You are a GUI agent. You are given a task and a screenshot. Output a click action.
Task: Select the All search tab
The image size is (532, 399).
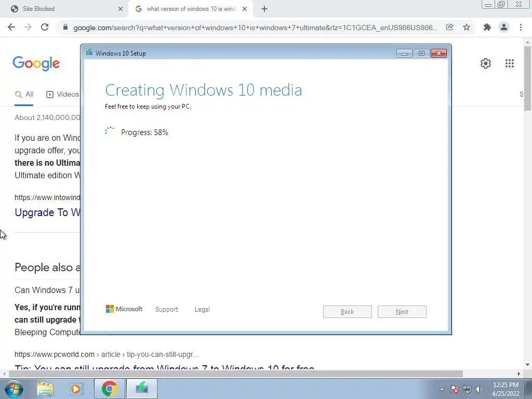point(24,95)
